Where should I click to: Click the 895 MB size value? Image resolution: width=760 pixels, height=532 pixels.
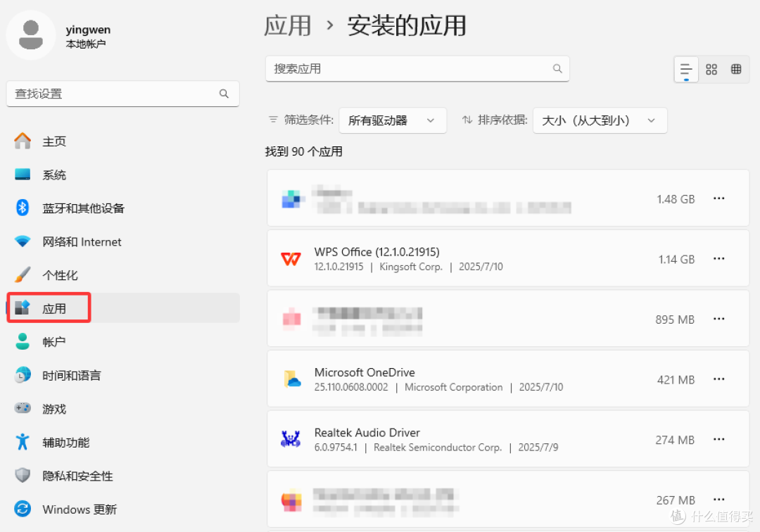[x=675, y=319]
